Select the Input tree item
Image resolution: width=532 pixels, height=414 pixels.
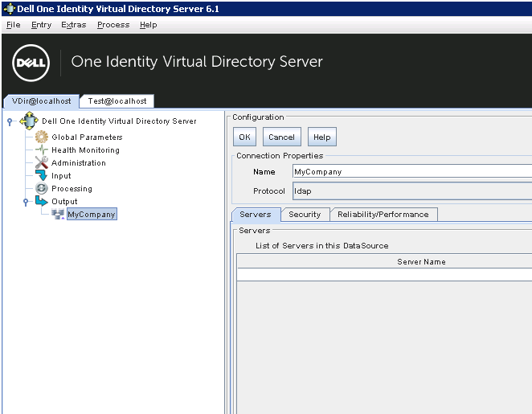click(61, 176)
